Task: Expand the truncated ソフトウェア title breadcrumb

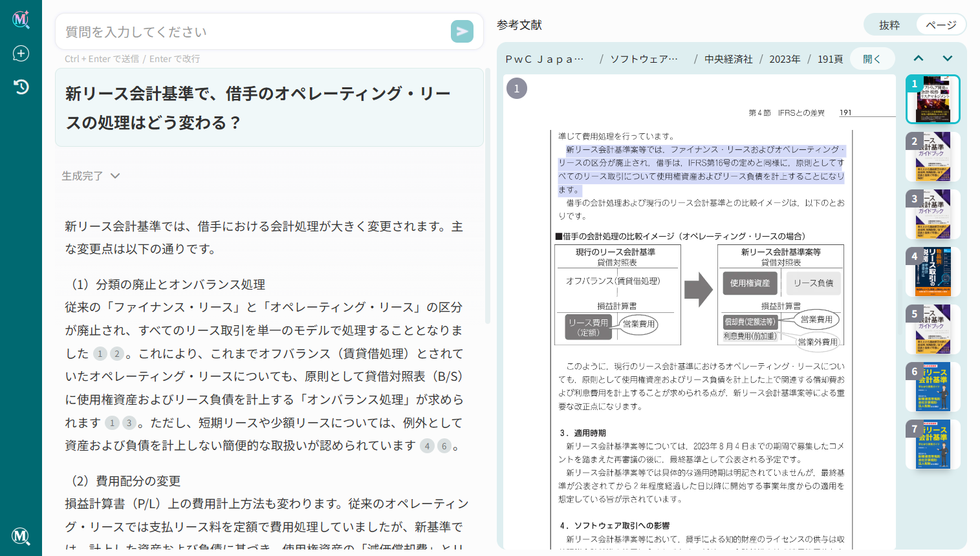Action: pyautogui.click(x=644, y=59)
